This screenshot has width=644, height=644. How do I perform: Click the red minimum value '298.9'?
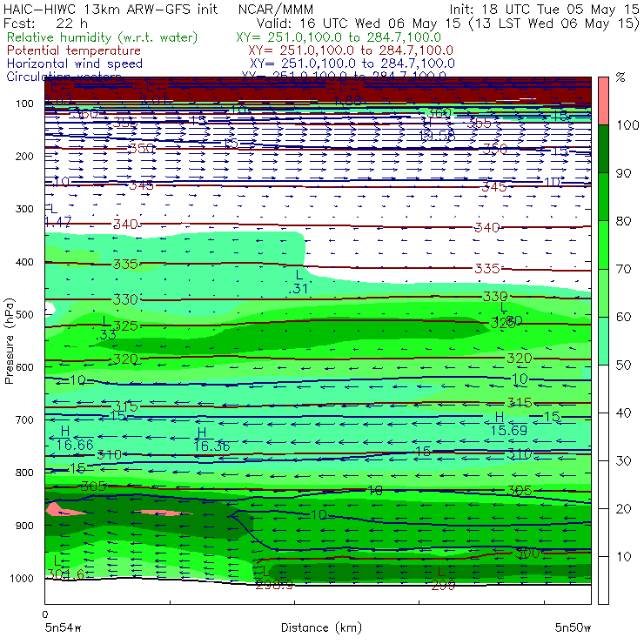(274, 585)
